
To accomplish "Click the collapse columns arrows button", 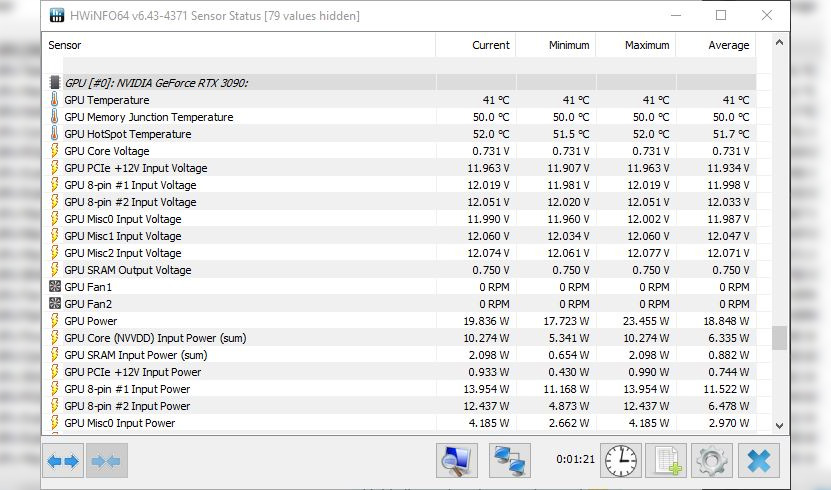I will (107, 461).
